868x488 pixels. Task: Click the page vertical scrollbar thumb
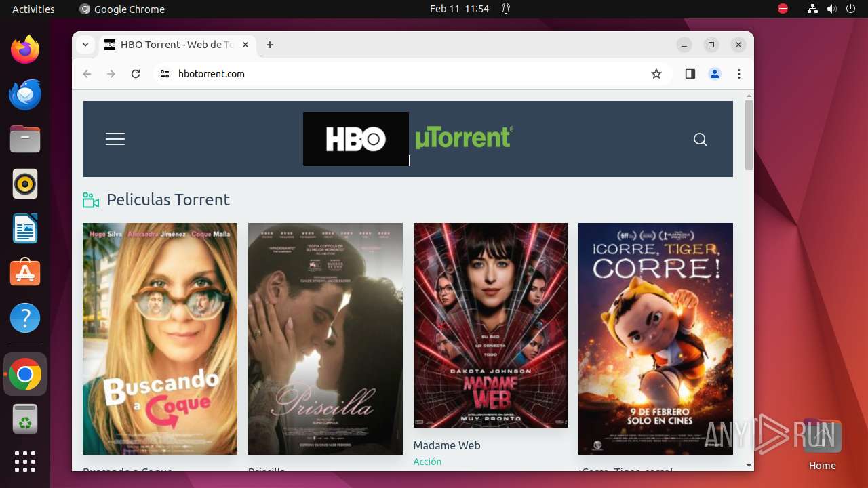[x=749, y=136]
